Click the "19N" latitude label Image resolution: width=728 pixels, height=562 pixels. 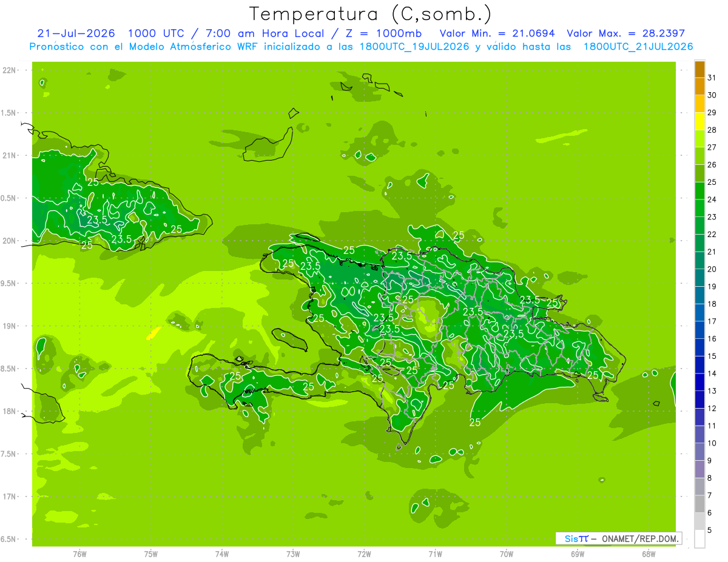coord(9,326)
